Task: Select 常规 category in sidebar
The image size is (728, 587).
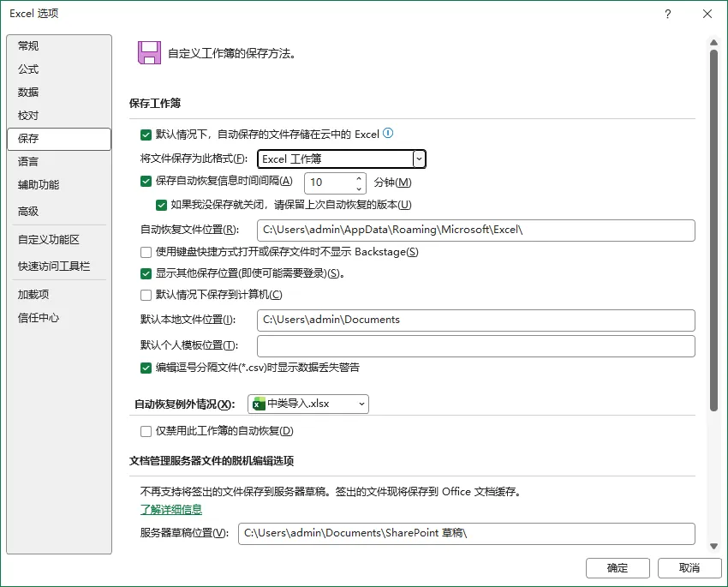Action: pyautogui.click(x=59, y=46)
